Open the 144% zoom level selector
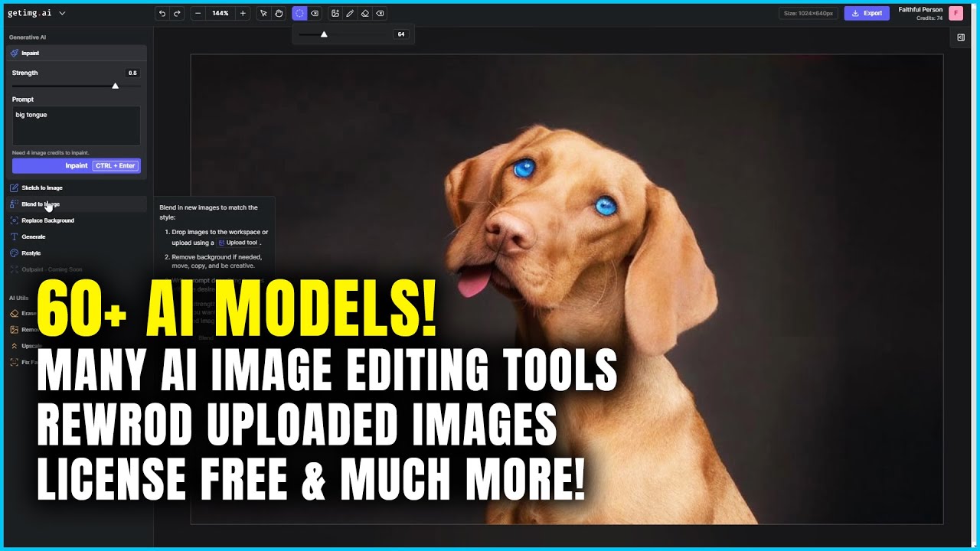 (x=221, y=12)
